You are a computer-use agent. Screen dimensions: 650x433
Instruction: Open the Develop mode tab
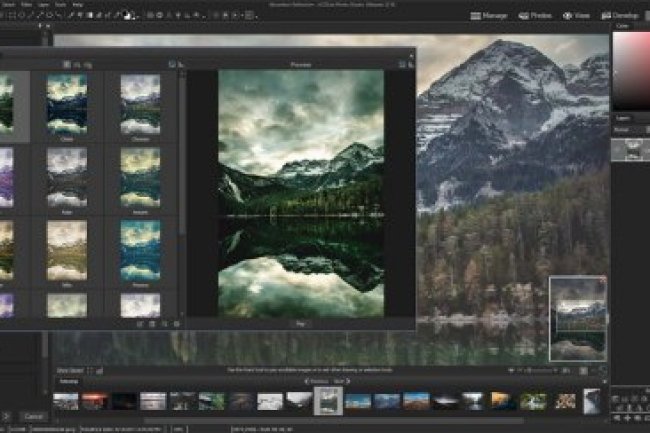click(619, 16)
